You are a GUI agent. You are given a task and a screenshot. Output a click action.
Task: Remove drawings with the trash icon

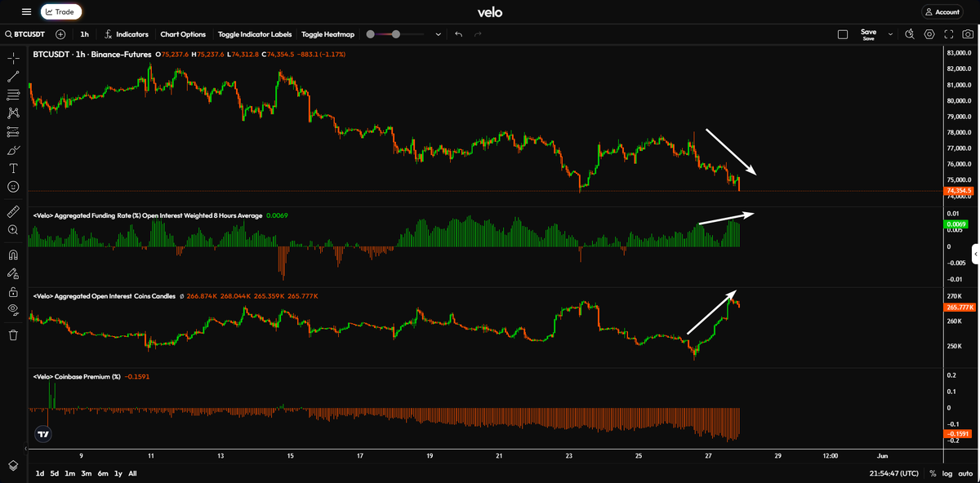coord(13,335)
